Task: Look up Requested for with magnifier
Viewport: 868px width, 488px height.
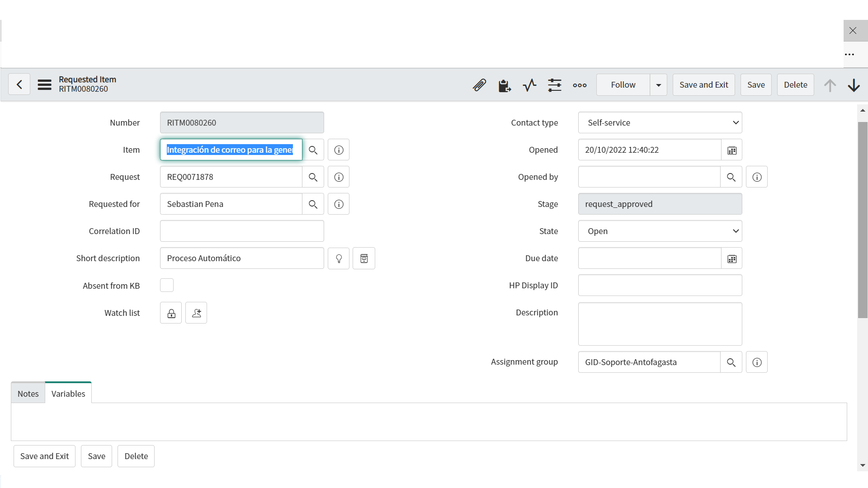Action: pos(313,204)
